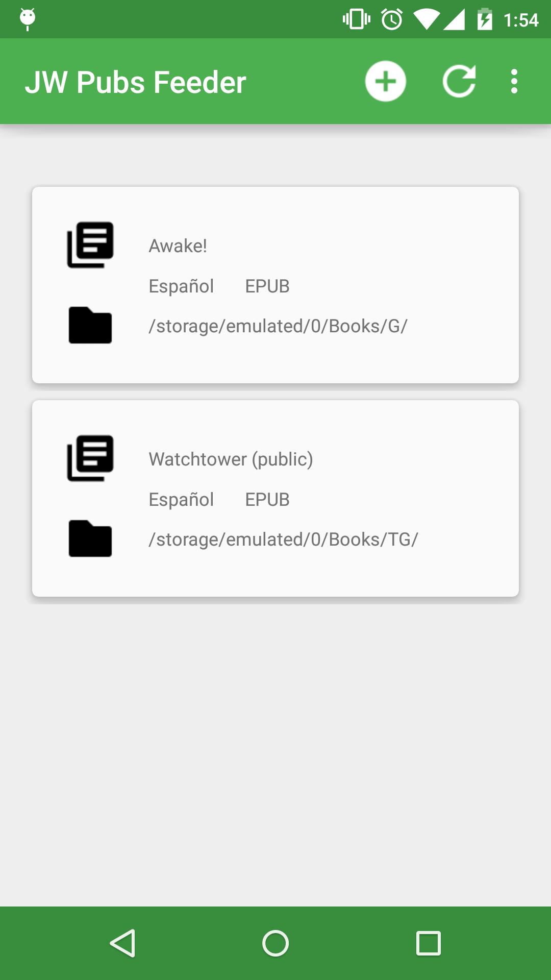Tap the alarm clock status icon
The image size is (551, 980).
(392, 19)
